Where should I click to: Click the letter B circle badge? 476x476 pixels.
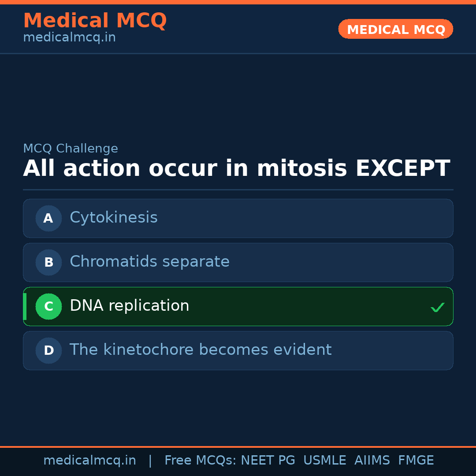(48, 262)
